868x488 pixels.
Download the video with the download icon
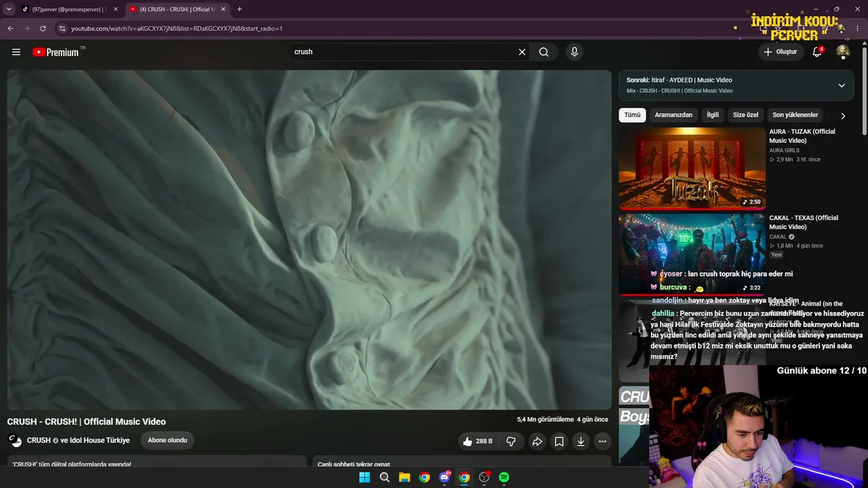point(580,441)
